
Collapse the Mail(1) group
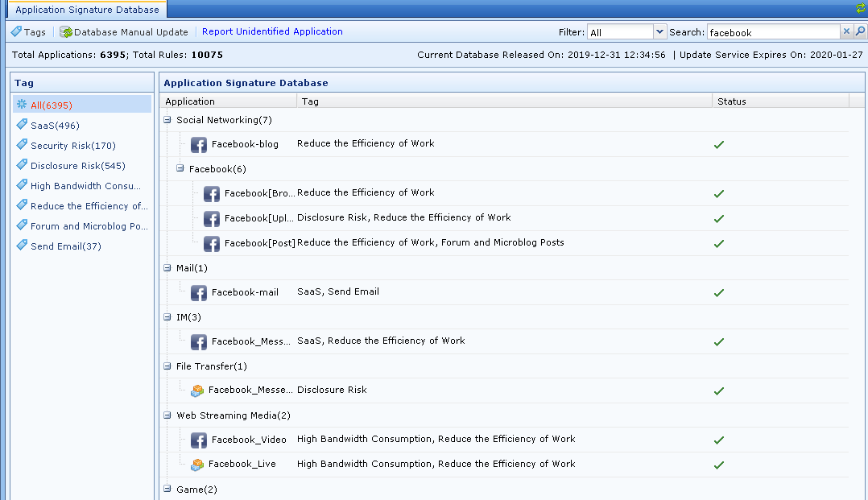tap(167, 267)
